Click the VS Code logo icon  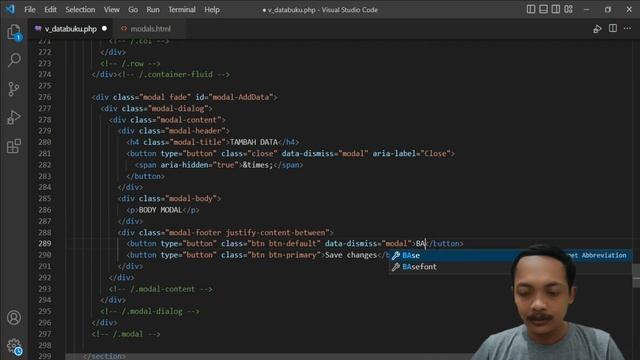coord(10,9)
